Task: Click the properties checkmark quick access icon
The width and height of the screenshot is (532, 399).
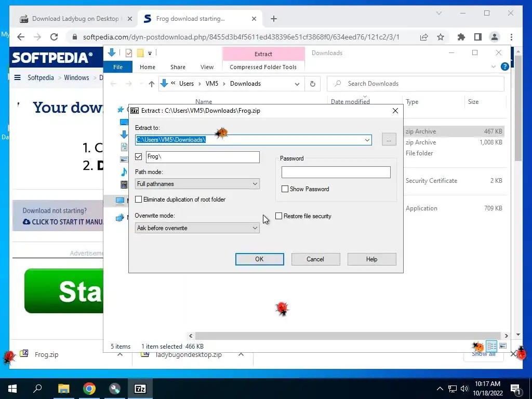Action: click(129, 53)
